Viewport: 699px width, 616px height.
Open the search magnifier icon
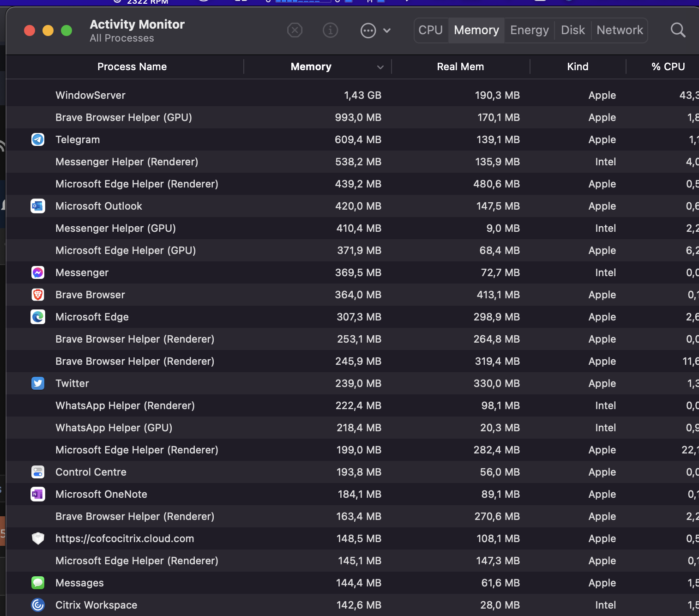click(x=678, y=30)
